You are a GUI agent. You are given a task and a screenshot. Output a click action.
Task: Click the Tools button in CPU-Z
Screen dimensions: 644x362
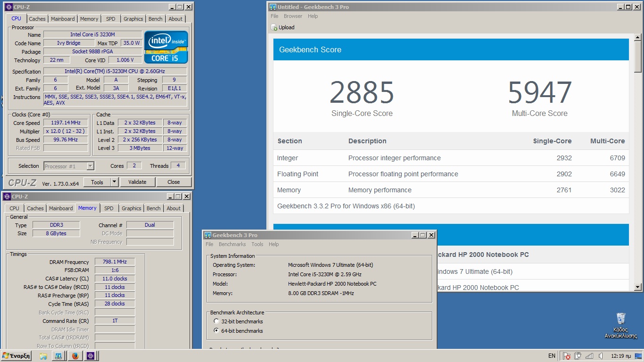point(97,182)
